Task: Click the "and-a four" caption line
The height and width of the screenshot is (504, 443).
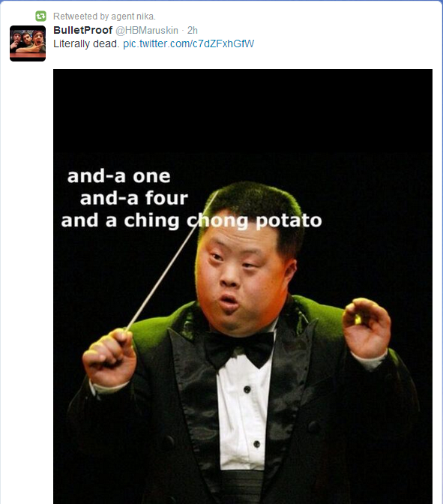Action: (x=134, y=198)
